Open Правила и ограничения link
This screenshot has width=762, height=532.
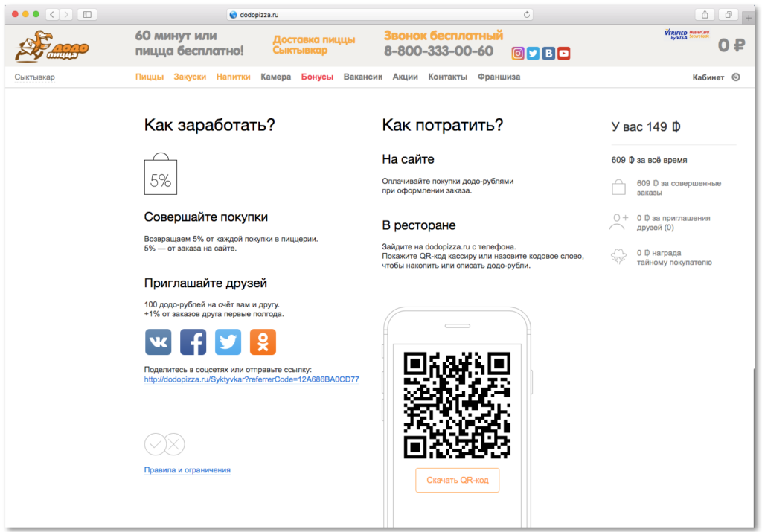tap(187, 469)
